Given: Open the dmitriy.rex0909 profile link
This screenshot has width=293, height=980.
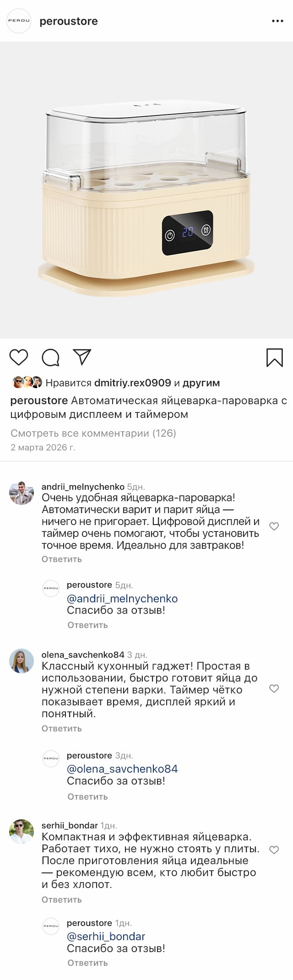Looking at the screenshot, I should (132, 383).
